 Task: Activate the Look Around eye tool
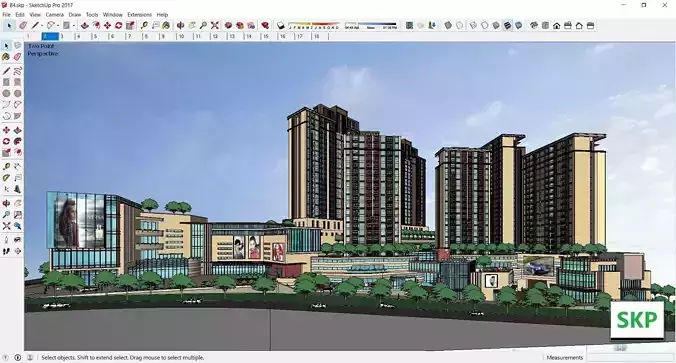pyautogui.click(x=18, y=240)
